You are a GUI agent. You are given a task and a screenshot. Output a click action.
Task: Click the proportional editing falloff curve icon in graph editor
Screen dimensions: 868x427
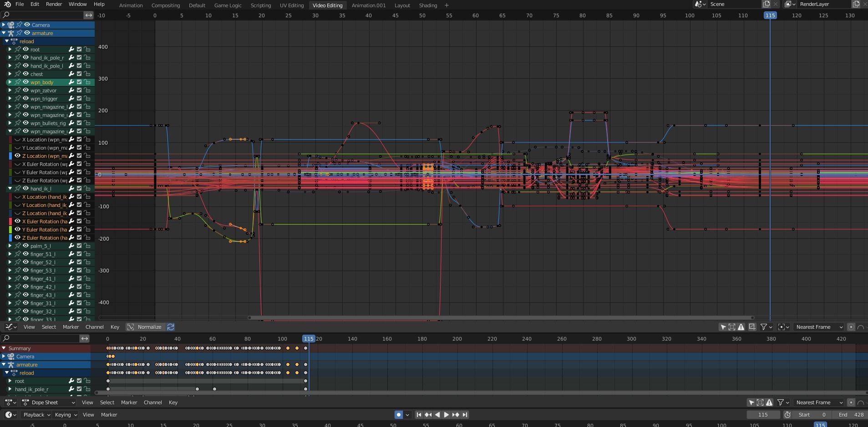pos(861,327)
